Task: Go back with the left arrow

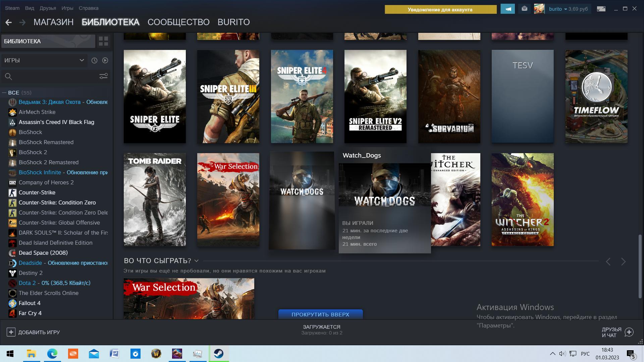Action: (9, 22)
